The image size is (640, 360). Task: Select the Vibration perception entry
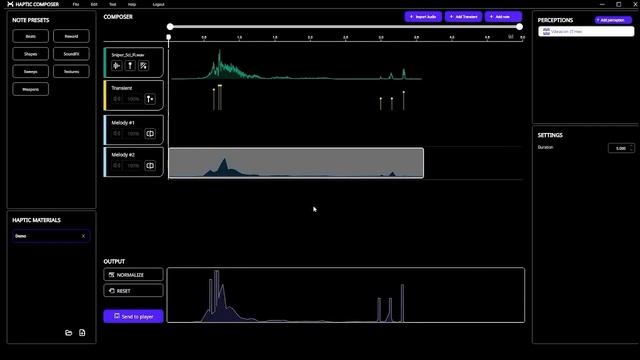586,31
